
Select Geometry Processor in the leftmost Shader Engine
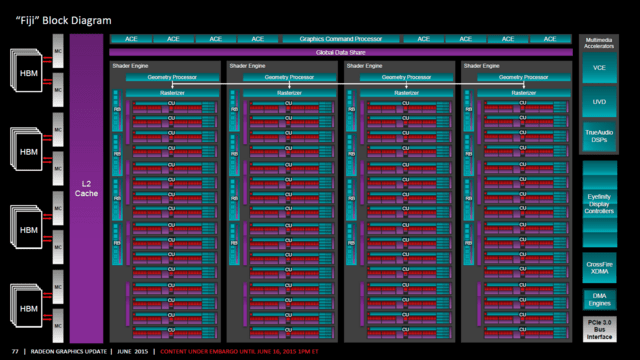(172, 77)
